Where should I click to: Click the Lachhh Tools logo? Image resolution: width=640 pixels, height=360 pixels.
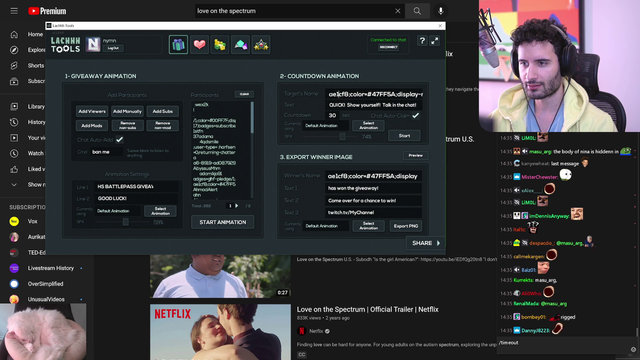pos(65,44)
